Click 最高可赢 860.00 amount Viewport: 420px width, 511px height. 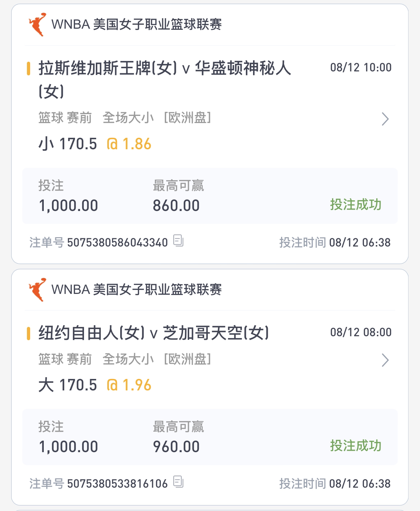point(176,206)
